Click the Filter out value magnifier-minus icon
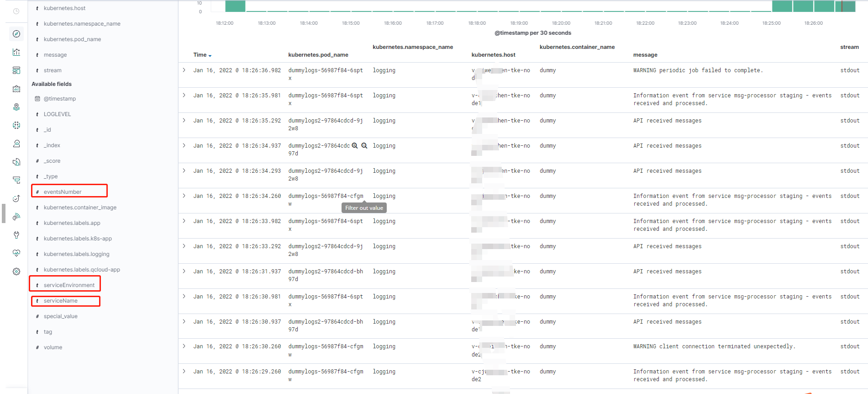 tap(364, 146)
